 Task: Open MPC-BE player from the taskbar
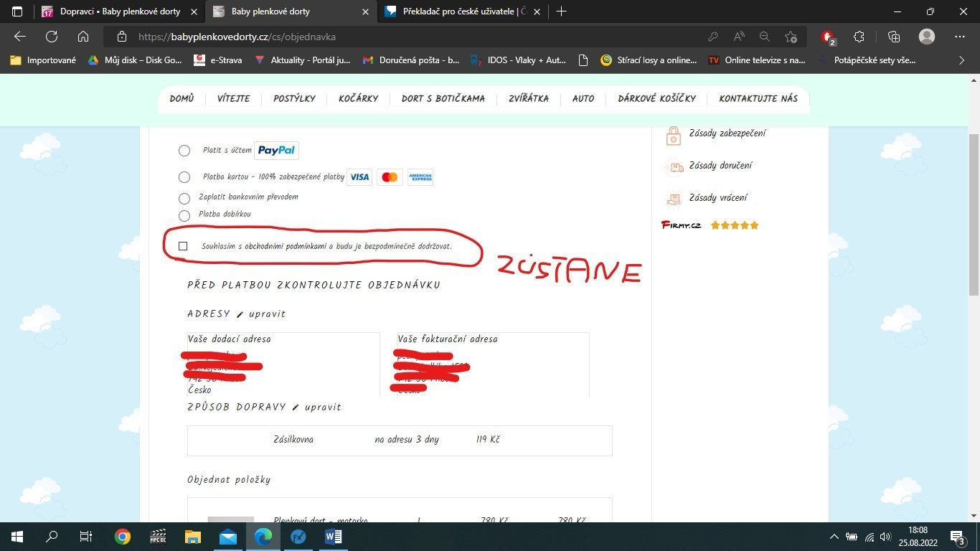click(158, 537)
